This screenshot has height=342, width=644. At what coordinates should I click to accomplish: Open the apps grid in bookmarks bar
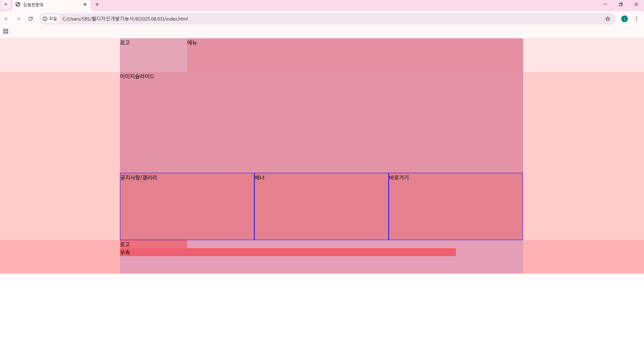click(x=6, y=31)
